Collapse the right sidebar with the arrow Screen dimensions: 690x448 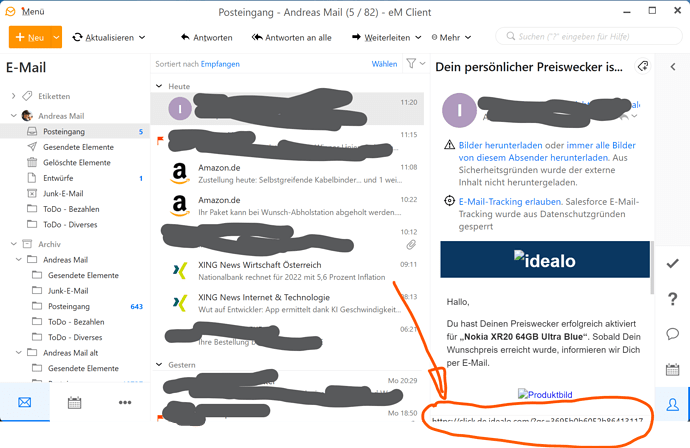(x=673, y=66)
